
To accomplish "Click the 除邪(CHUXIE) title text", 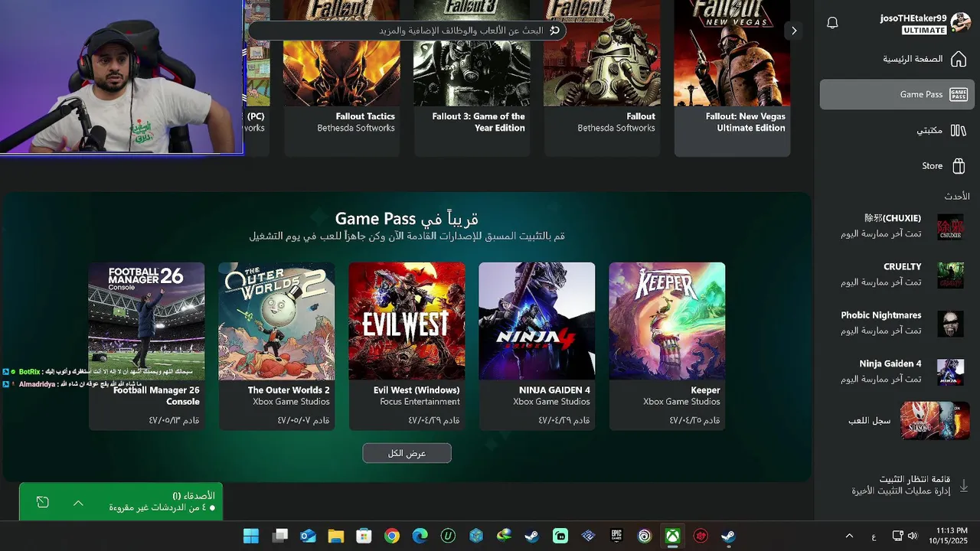I will coord(893,218).
